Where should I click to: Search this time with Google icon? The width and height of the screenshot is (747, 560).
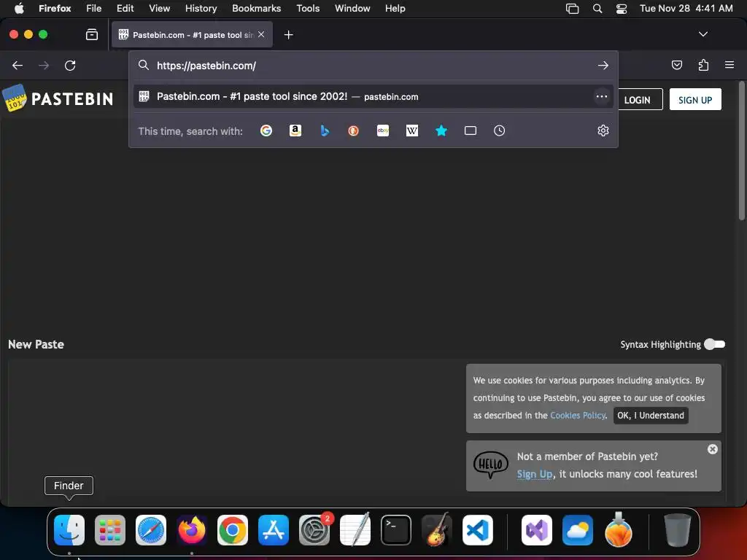[266, 131]
